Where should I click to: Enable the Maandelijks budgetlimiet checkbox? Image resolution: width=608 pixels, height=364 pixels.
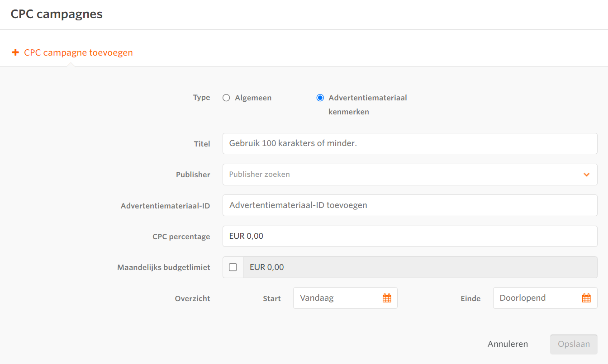coord(233,267)
